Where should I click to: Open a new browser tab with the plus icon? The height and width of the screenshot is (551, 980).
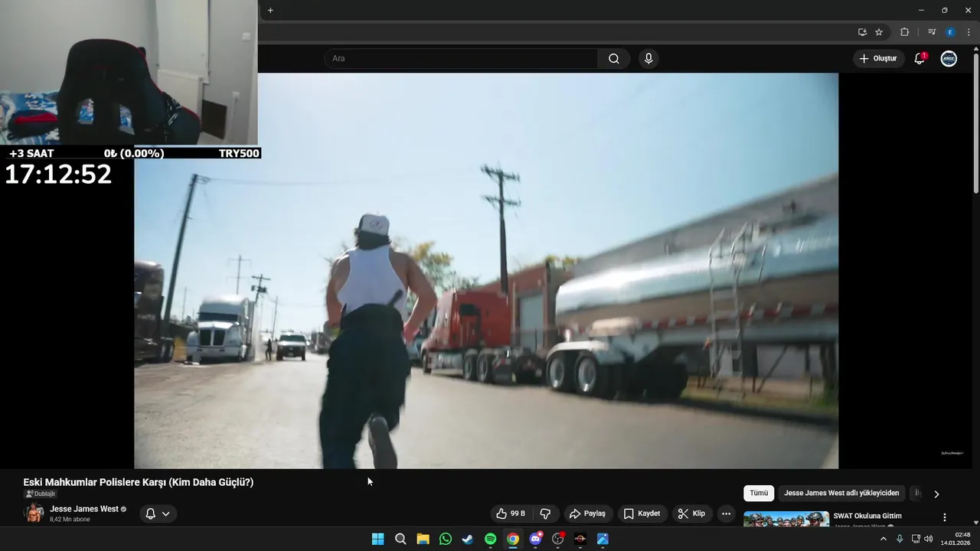[270, 10]
